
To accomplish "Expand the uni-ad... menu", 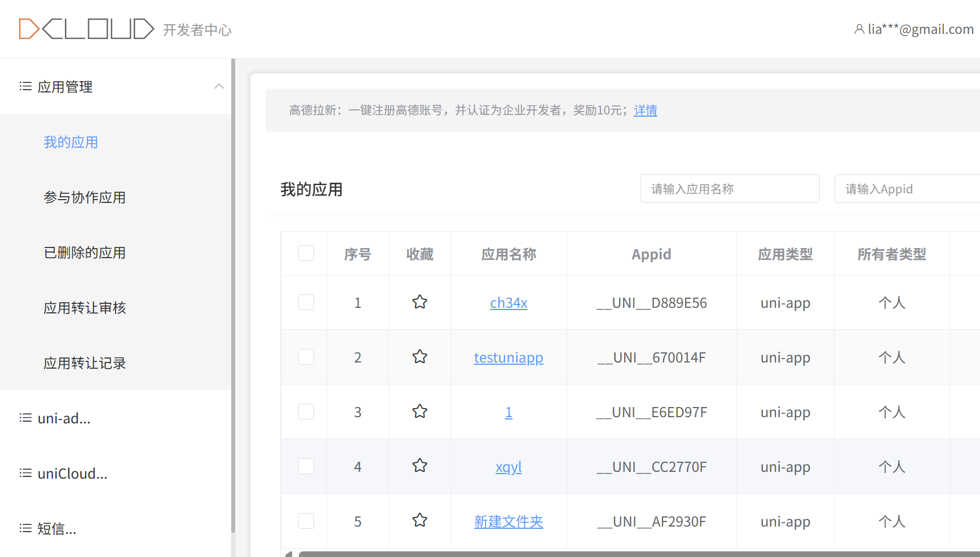I will (x=116, y=418).
